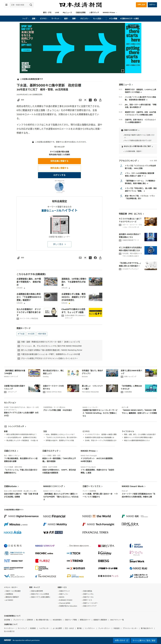Click the ログイン button in header

point(152,5)
